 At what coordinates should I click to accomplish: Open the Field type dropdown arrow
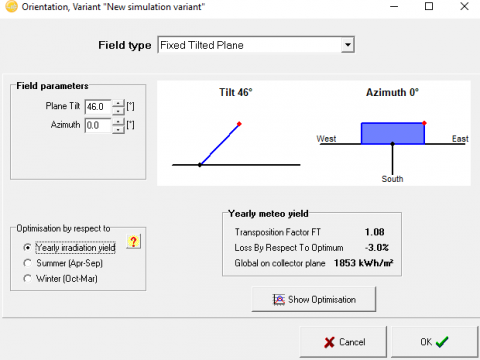[x=347, y=45]
